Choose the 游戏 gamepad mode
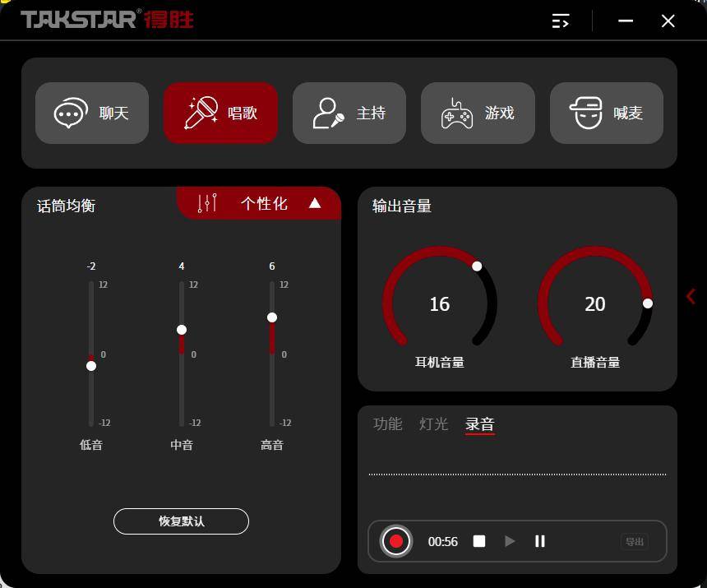The image size is (707, 588). point(457,113)
